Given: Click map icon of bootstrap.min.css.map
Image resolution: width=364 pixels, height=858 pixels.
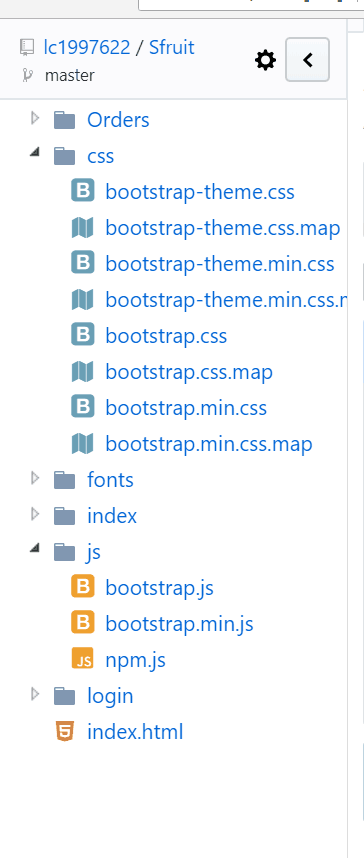Looking at the screenshot, I should pyautogui.click(x=83, y=443).
